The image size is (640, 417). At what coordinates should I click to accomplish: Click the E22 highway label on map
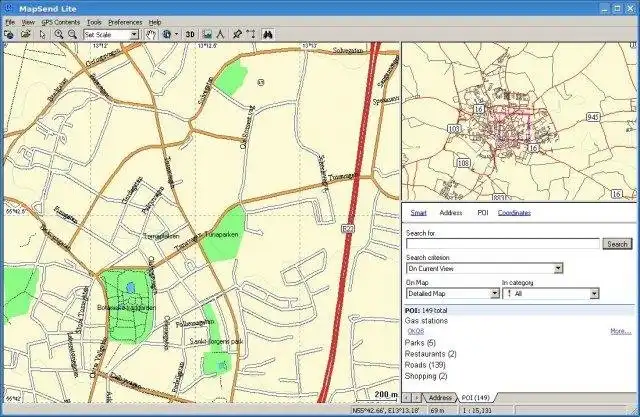click(347, 229)
